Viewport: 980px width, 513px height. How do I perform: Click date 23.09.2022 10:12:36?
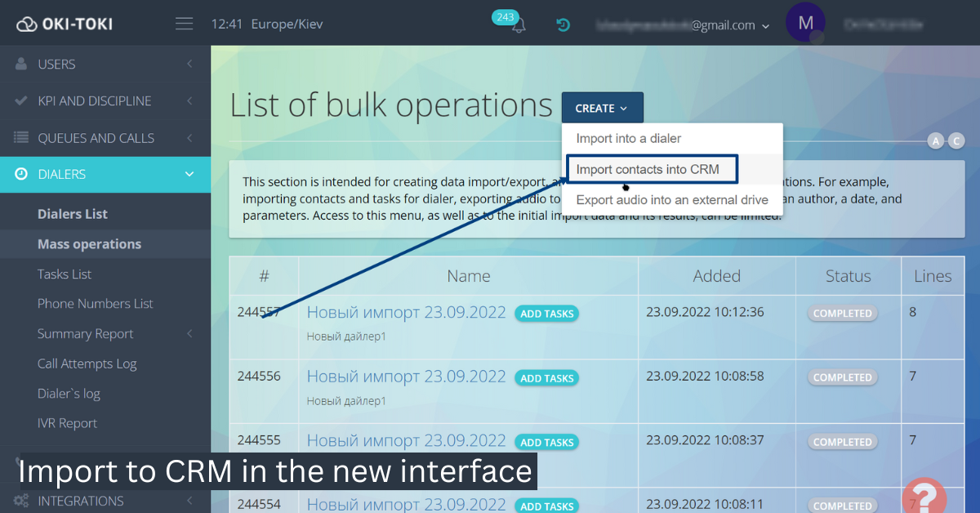pyautogui.click(x=705, y=312)
